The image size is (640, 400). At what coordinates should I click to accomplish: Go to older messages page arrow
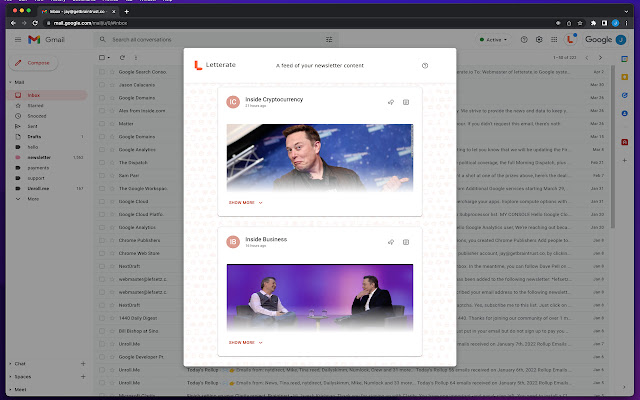point(600,58)
